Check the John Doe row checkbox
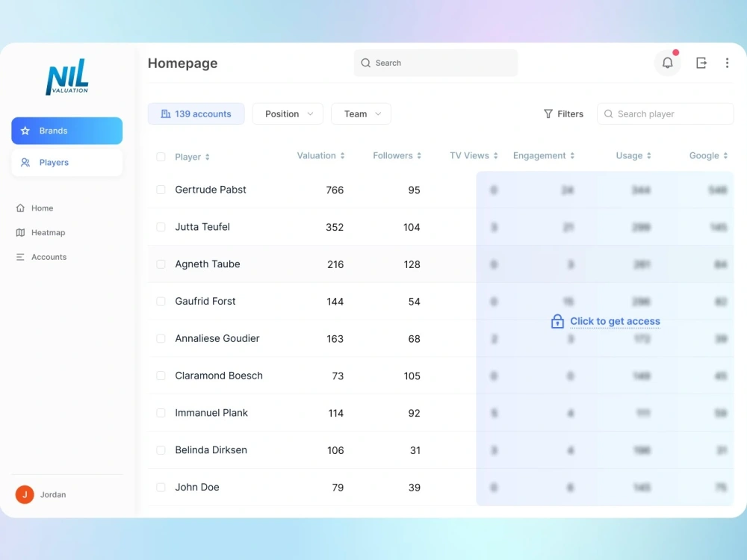 tap(161, 487)
